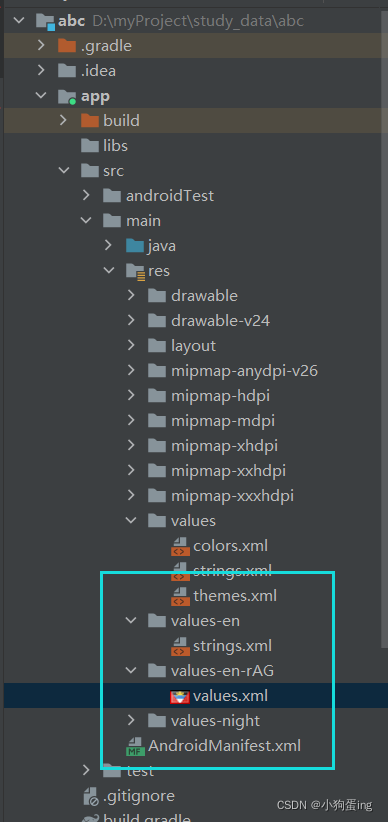Expand the drawable folder arrow

tap(131, 296)
